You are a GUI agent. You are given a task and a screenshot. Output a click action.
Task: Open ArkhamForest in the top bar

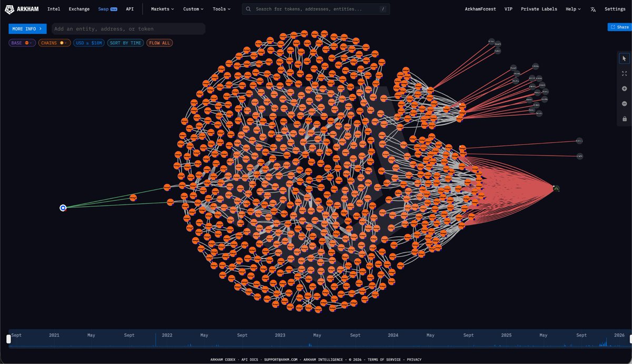pyautogui.click(x=480, y=9)
